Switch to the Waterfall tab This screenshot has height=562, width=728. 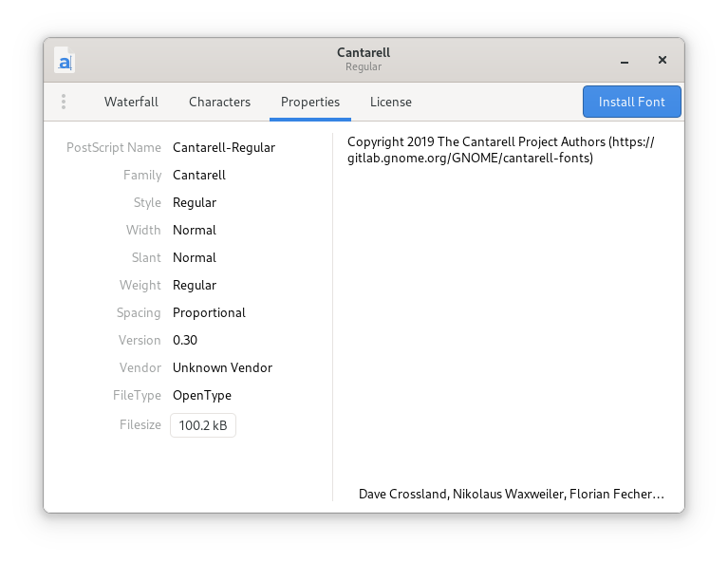[x=131, y=102]
